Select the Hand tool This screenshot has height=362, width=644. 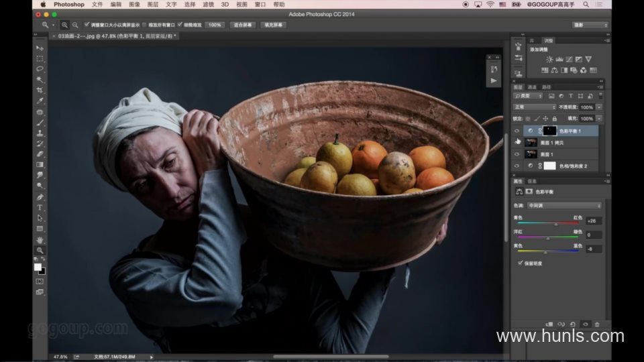tap(40, 240)
